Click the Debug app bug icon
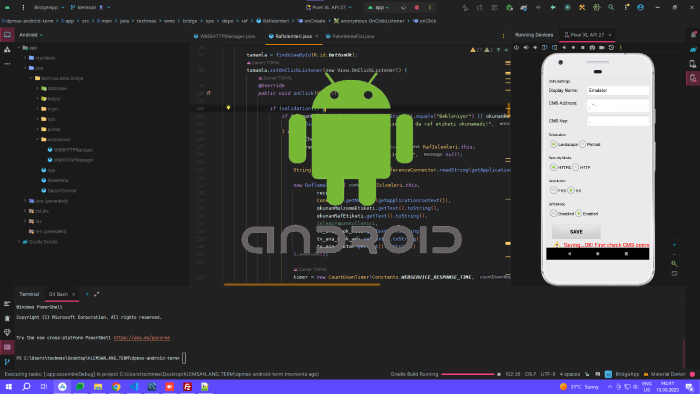The height and width of the screenshot is (394, 700). tap(509, 7)
